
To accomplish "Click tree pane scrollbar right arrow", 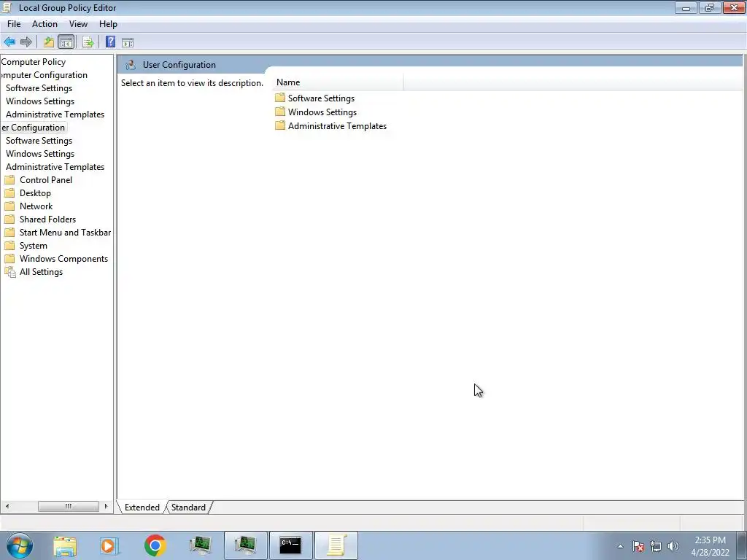I will coord(106,506).
